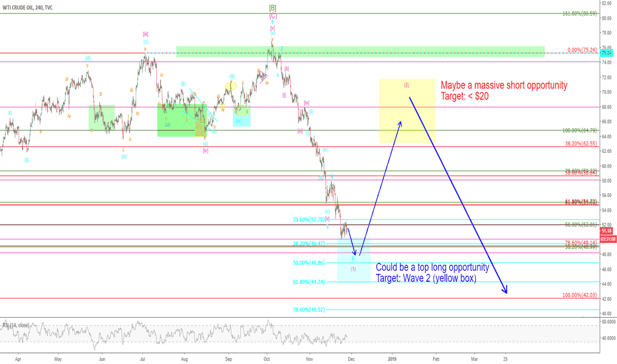617x364 pixels.
Task: Click the 'Could be a top long opportunity' note
Action: click(432, 267)
